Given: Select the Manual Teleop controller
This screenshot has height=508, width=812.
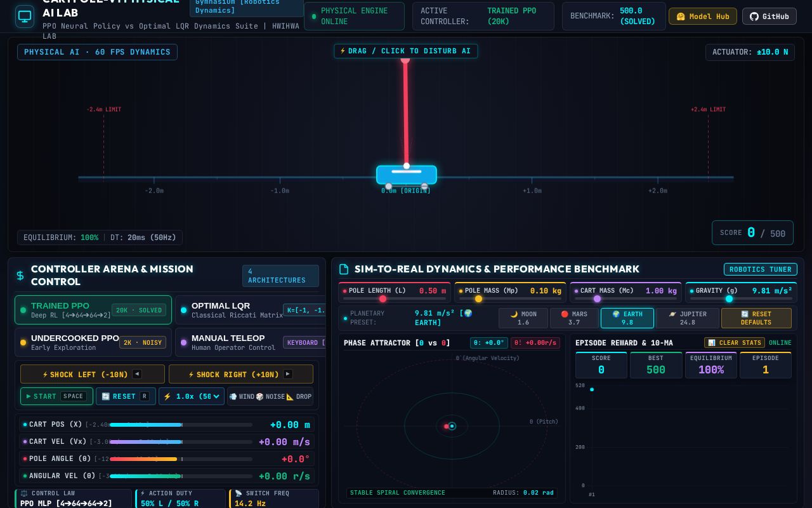Looking at the screenshot, I should point(251,342).
